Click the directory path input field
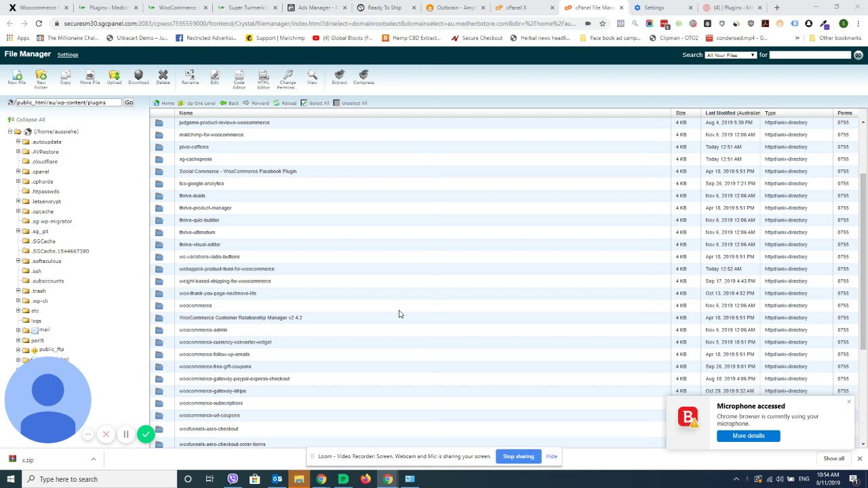This screenshot has height=488, width=868. click(x=69, y=102)
